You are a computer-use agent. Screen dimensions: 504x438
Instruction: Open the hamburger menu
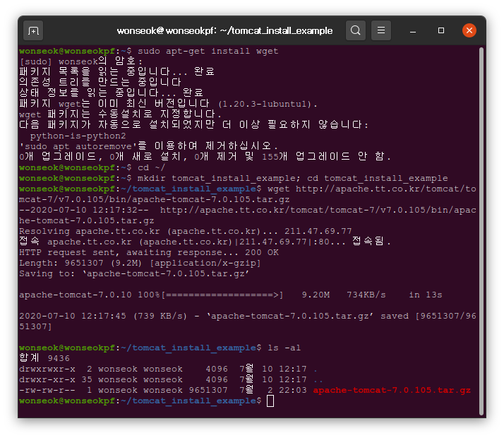(x=381, y=30)
